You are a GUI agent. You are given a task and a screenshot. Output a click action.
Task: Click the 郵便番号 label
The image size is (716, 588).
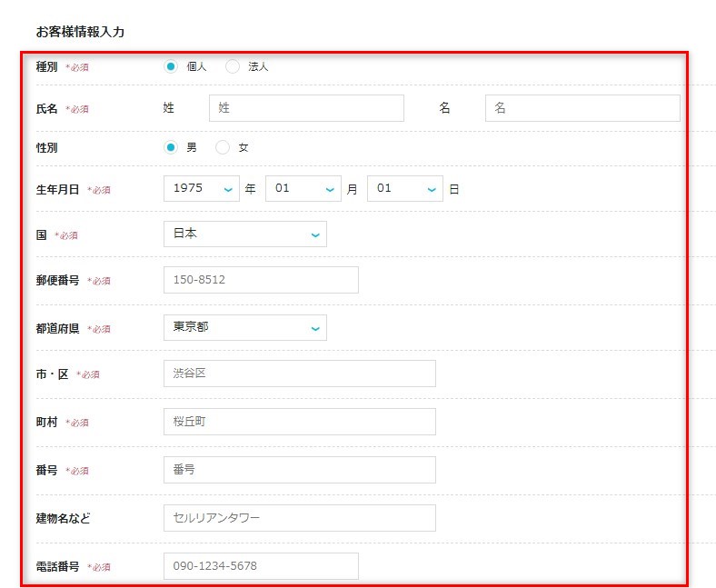coord(57,280)
